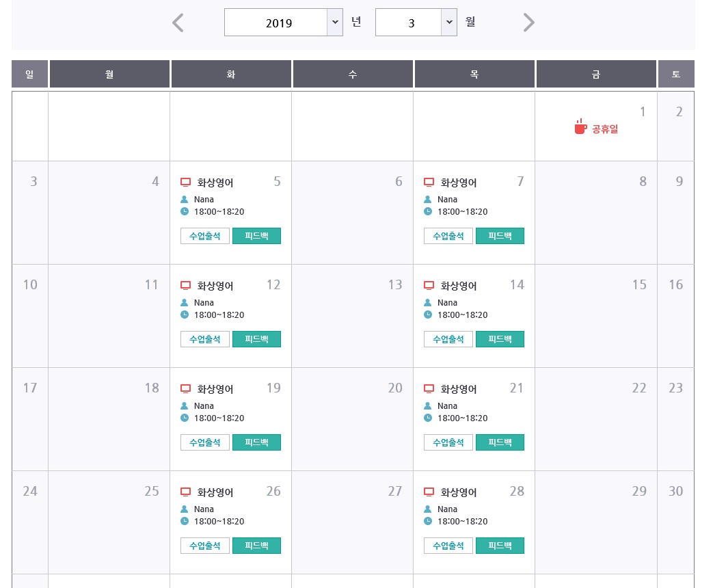The width and height of the screenshot is (713, 588).
Task: Click the red holiday cup icon on March 1
Action: (580, 127)
